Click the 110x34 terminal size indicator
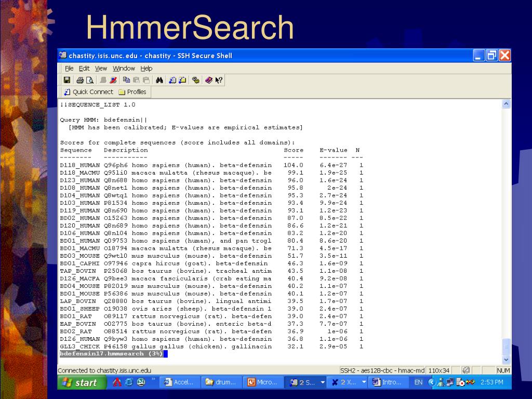The width and height of the screenshot is (532, 399). [439, 370]
